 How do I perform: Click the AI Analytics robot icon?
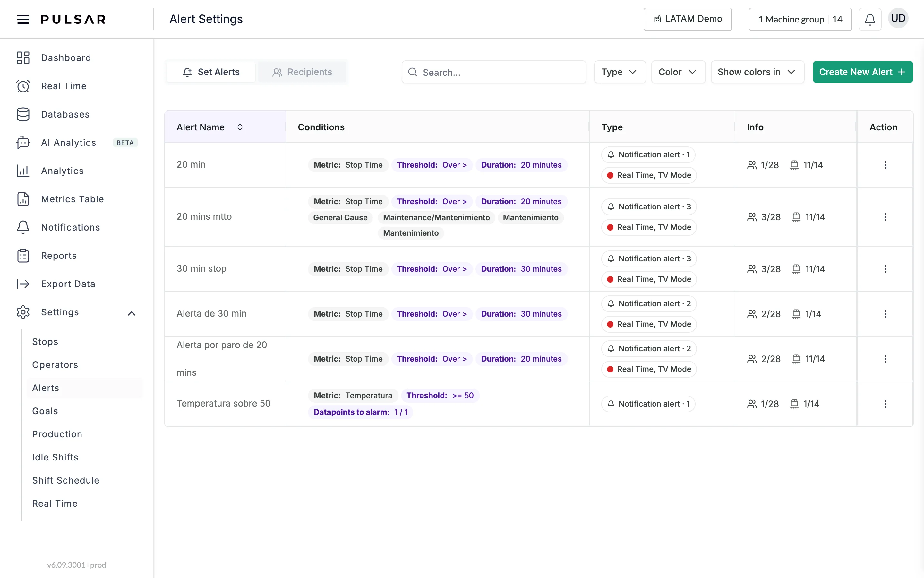(x=23, y=143)
